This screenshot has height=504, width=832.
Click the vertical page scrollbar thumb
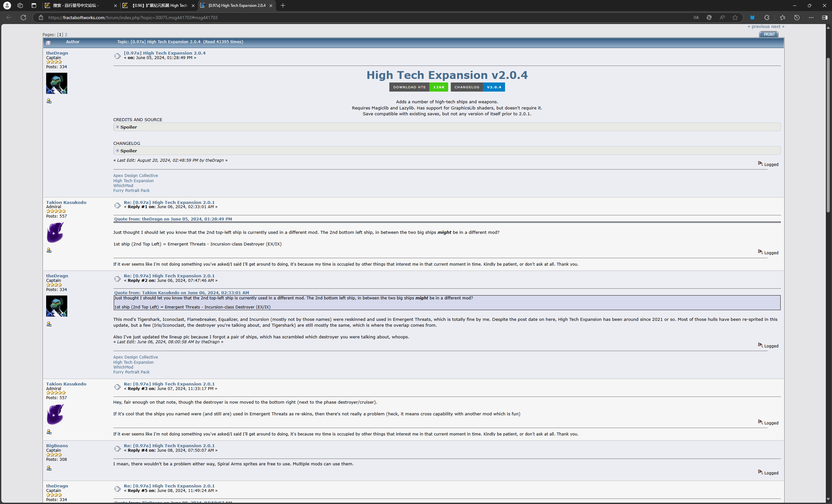point(828,135)
